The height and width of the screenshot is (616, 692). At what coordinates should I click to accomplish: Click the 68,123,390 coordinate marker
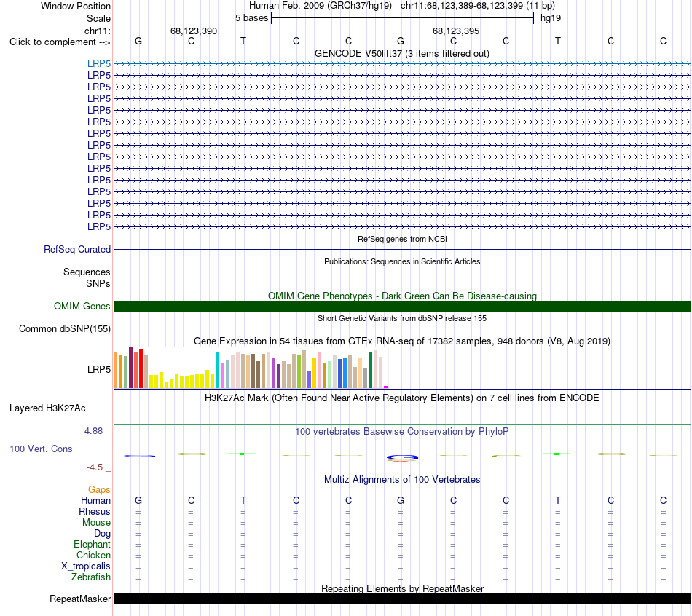194,31
